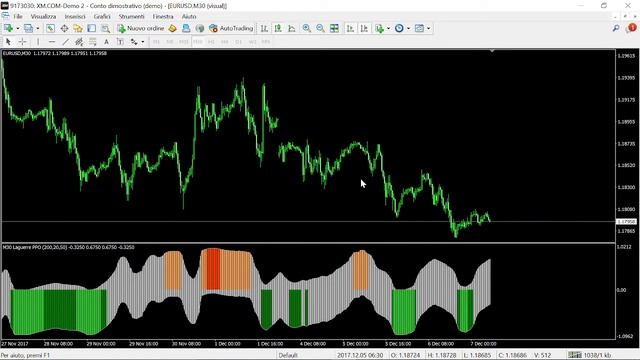Open the Strategy Tester magnifier icon

pyautogui.click(x=105, y=28)
